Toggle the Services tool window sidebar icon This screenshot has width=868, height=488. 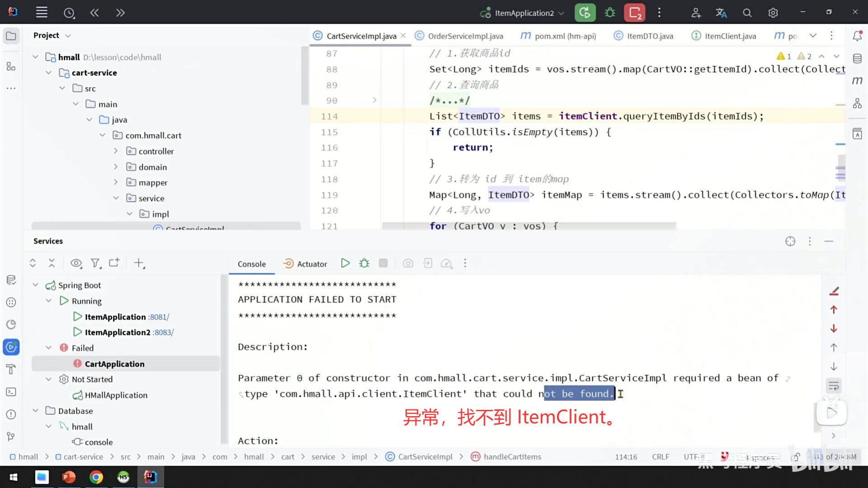(11, 347)
